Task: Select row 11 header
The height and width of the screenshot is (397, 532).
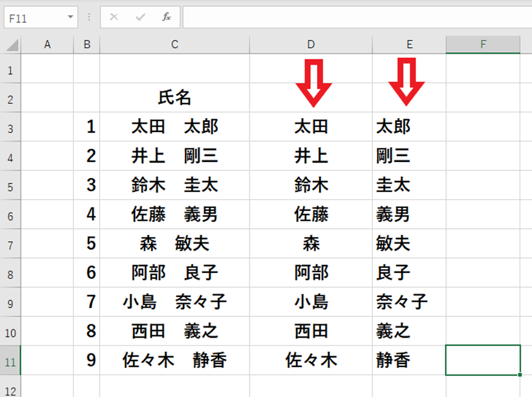Action: point(10,360)
